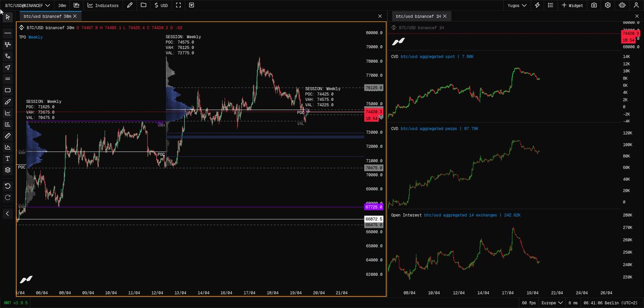Add a new Widget

click(x=572, y=5)
